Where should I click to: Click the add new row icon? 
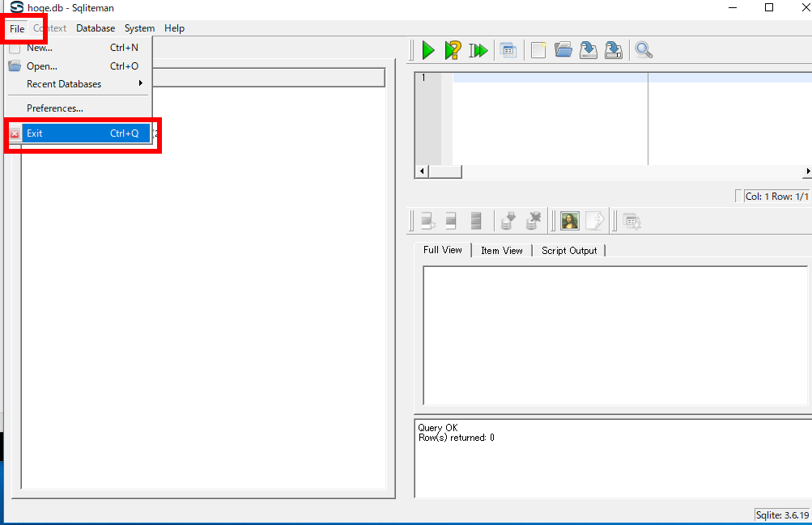428,221
